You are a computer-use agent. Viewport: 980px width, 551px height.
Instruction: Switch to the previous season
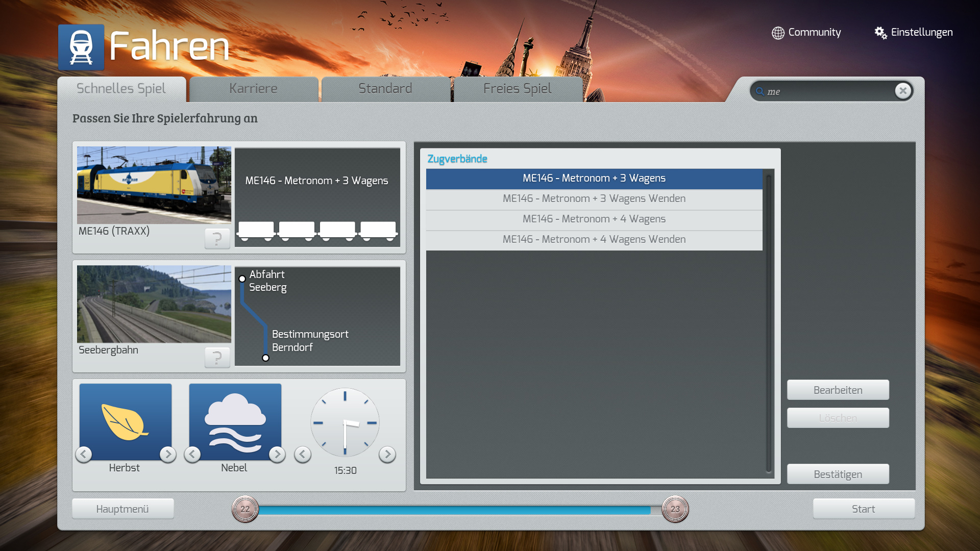84,454
